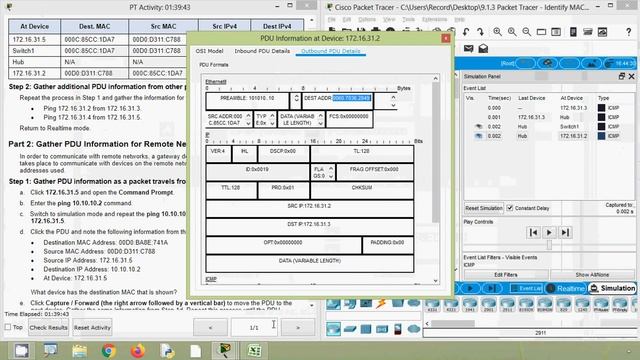Click the Play button in Play Controls
Screen dimensions: 640x360
pyautogui.click(x=549, y=232)
